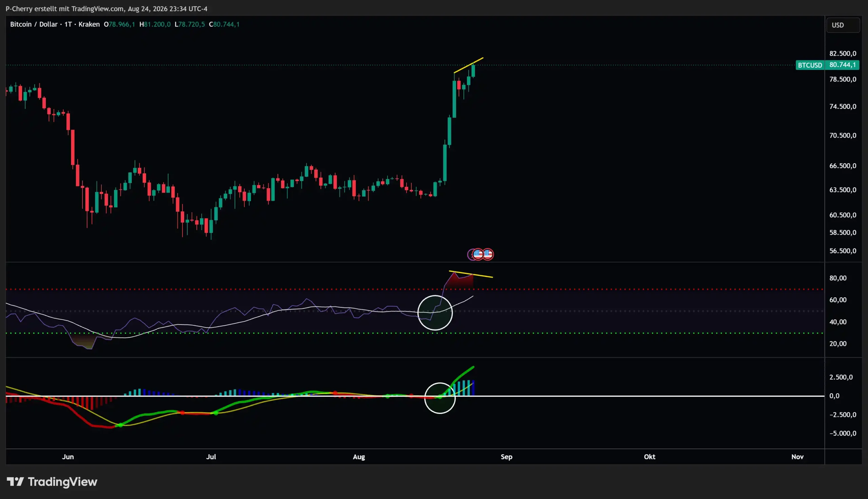This screenshot has height=499, width=868.
Task: Click the Sep label on time axis
Action: (507, 457)
